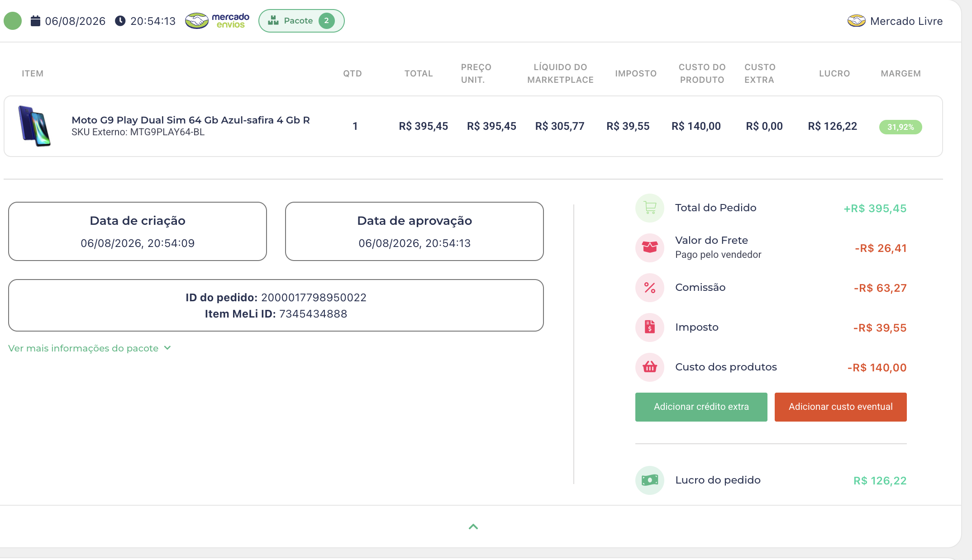Click the Data de aprovação card
The width and height of the screenshot is (972, 560).
tap(415, 231)
